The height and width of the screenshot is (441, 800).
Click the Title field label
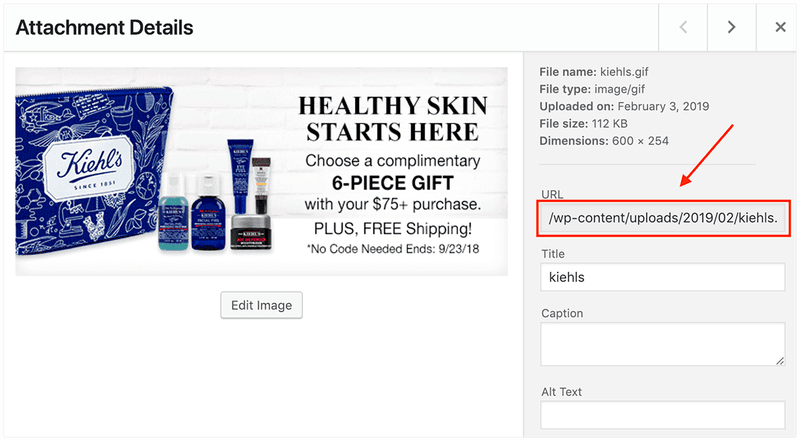(x=553, y=254)
